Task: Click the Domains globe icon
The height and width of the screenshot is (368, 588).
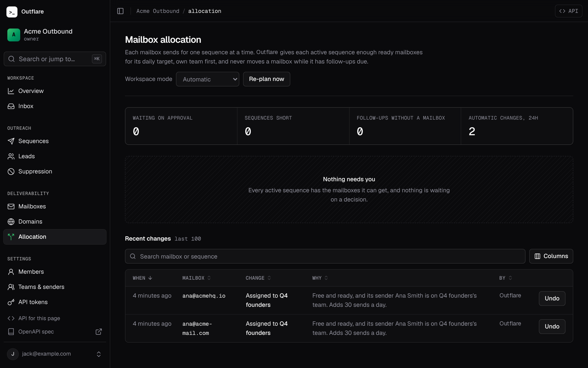Action: (11, 222)
